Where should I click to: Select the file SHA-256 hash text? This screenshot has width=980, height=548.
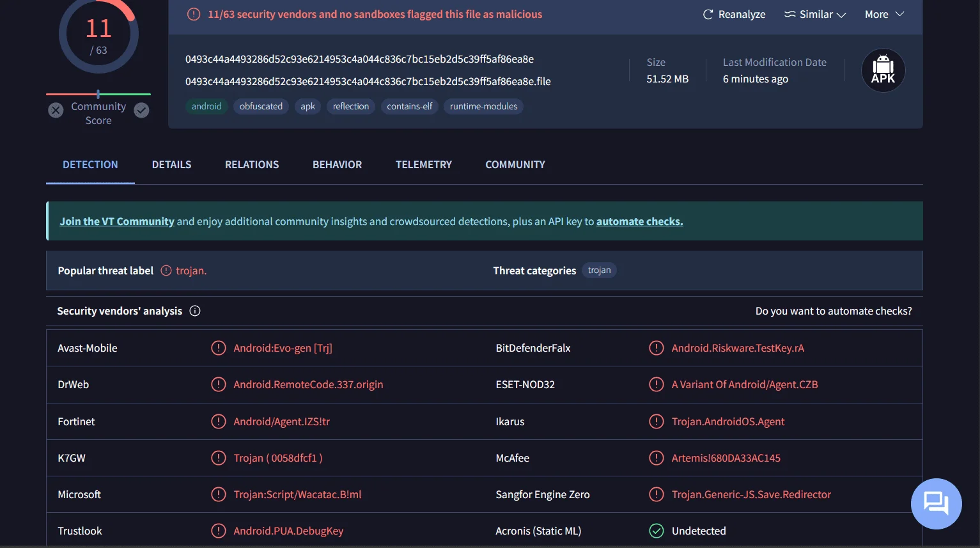click(359, 59)
